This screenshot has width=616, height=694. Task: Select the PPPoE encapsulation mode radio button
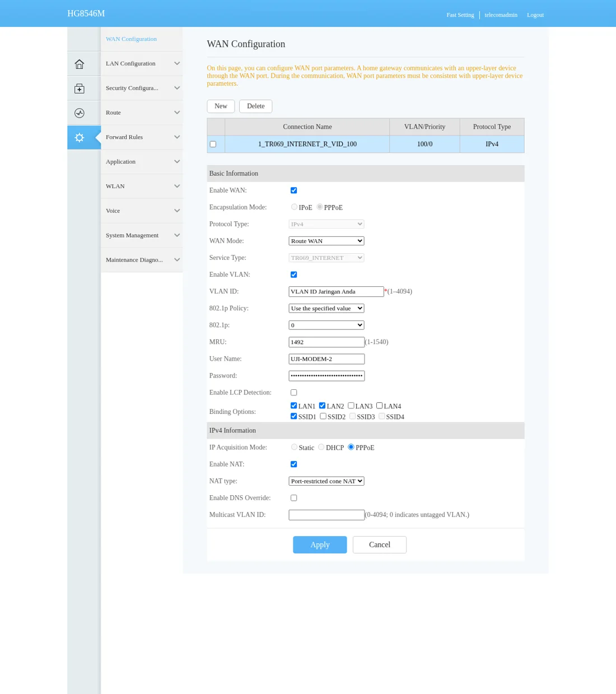click(320, 207)
